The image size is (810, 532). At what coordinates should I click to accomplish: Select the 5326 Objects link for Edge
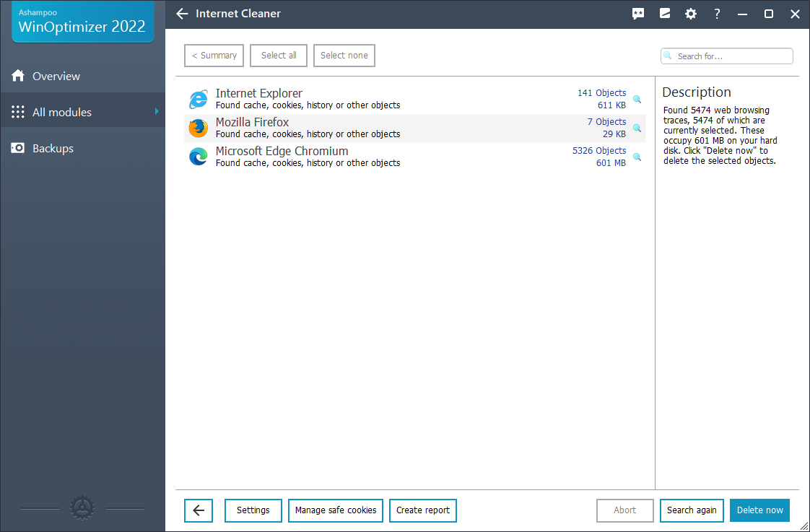click(598, 151)
